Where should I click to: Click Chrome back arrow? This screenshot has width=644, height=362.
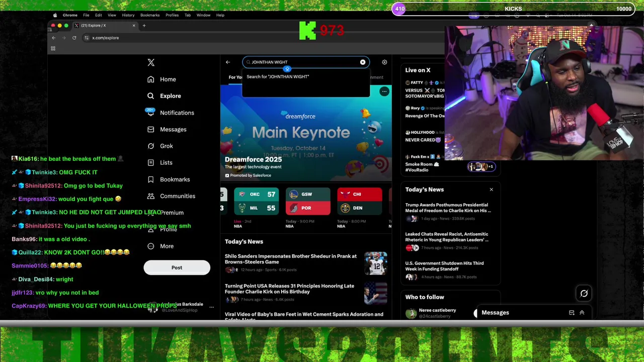tap(54, 38)
